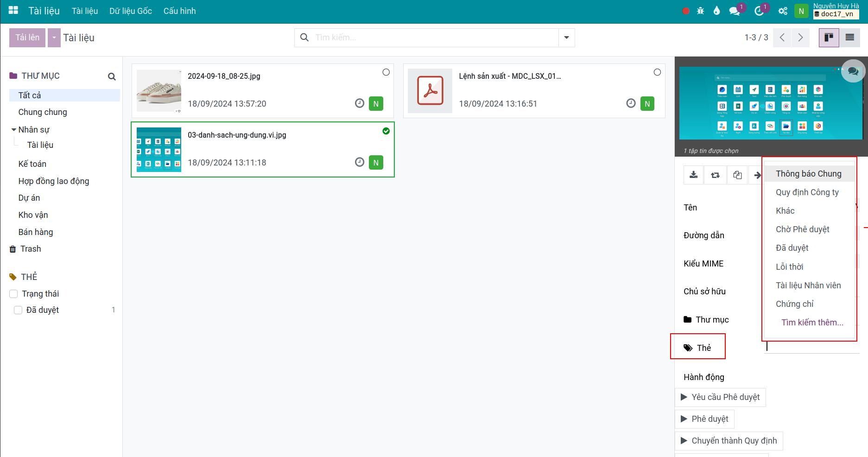The width and height of the screenshot is (868, 457).
Task: Click activity clock on 2024-09-18_08-25.jpg card
Action: pos(360,103)
